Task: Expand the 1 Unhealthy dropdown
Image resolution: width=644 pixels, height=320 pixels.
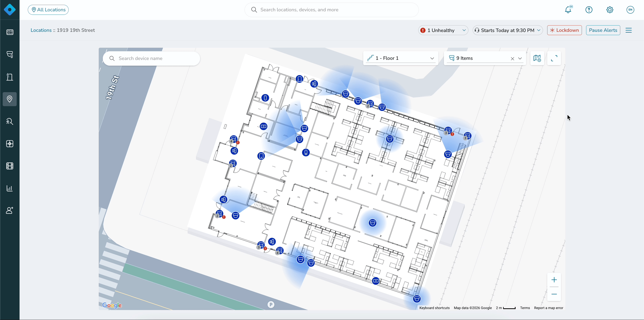Action: point(443,30)
